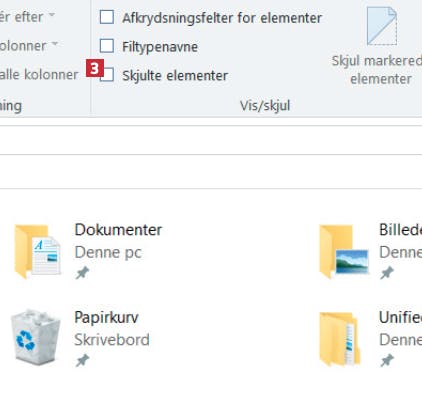This screenshot has width=422, height=398.
Task: Click the pin icon under Billeder
Action: [x=387, y=273]
